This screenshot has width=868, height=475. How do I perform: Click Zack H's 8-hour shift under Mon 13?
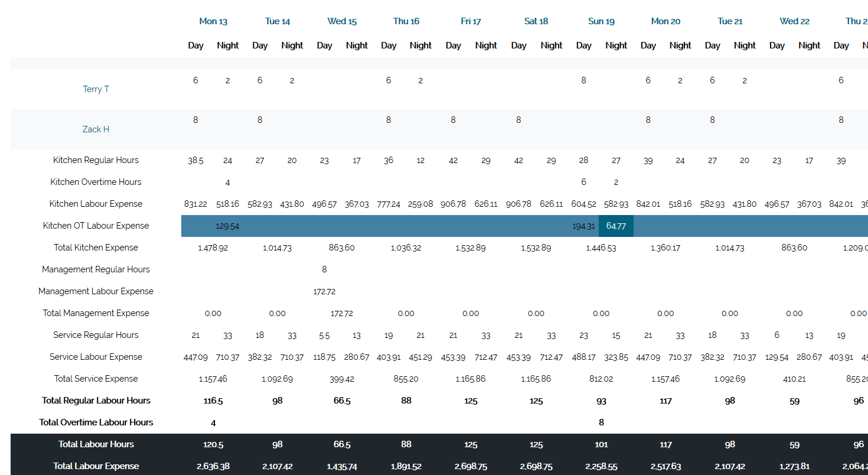pyautogui.click(x=195, y=119)
